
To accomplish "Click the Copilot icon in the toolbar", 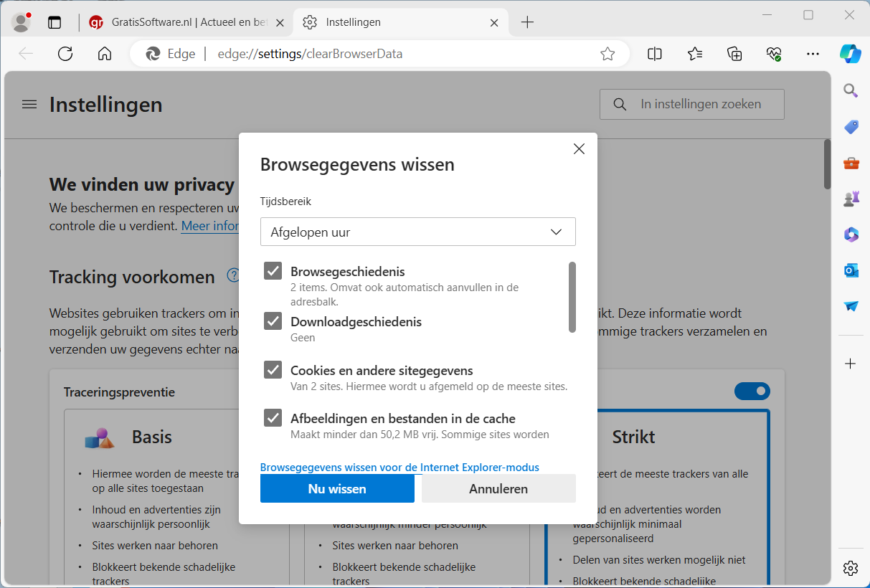I will 850,54.
